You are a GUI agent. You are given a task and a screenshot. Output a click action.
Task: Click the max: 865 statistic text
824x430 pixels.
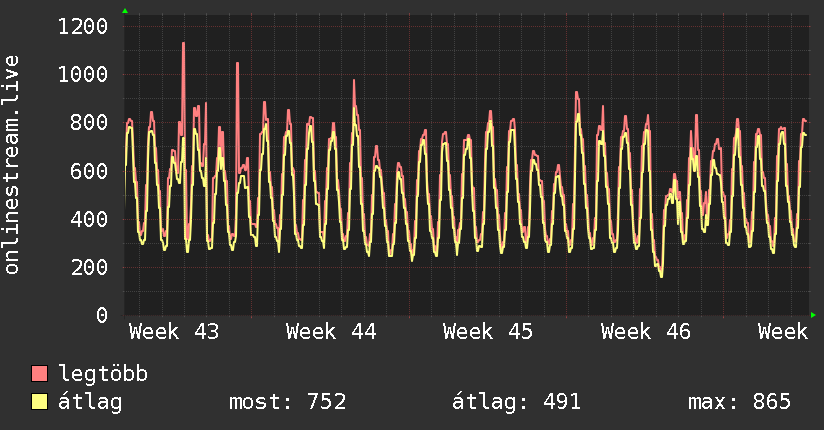[x=739, y=402]
